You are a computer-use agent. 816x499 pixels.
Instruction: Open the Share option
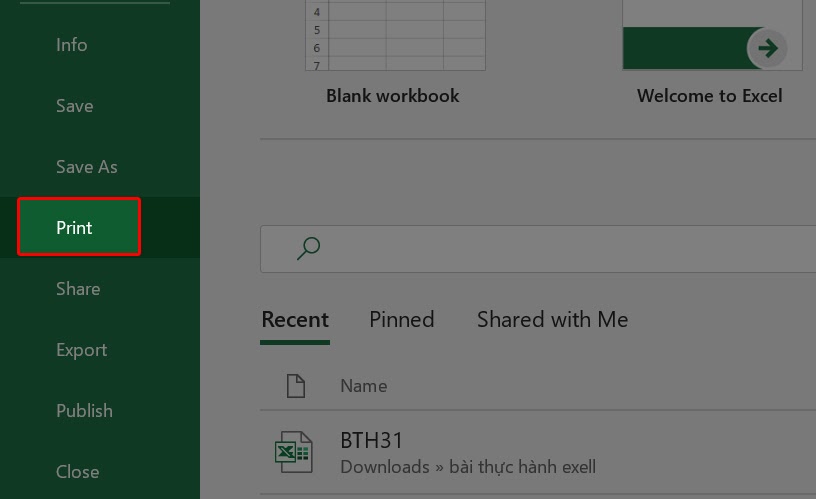pos(77,289)
